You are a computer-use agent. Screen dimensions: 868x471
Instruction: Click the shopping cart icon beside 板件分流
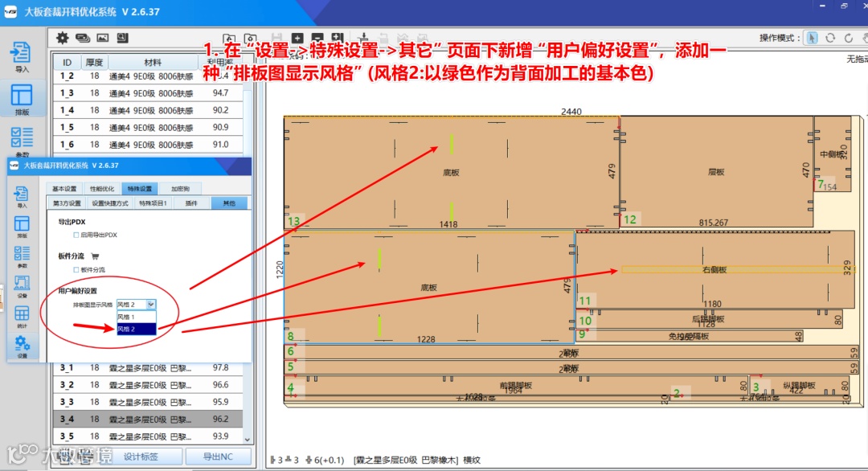(95, 256)
